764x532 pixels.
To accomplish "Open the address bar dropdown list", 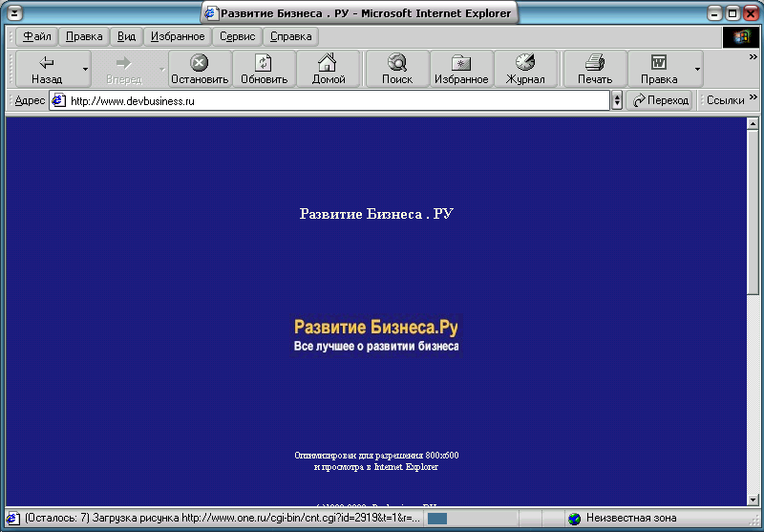I will coord(616,100).
